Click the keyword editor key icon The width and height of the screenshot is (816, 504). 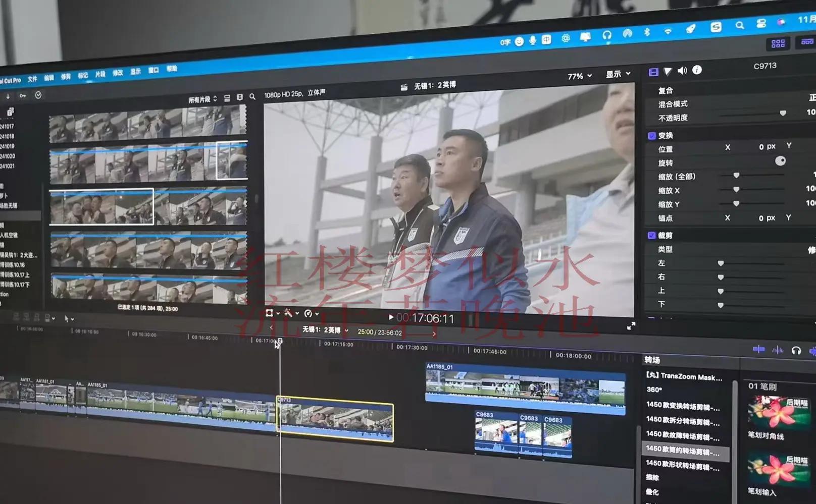[x=23, y=95]
